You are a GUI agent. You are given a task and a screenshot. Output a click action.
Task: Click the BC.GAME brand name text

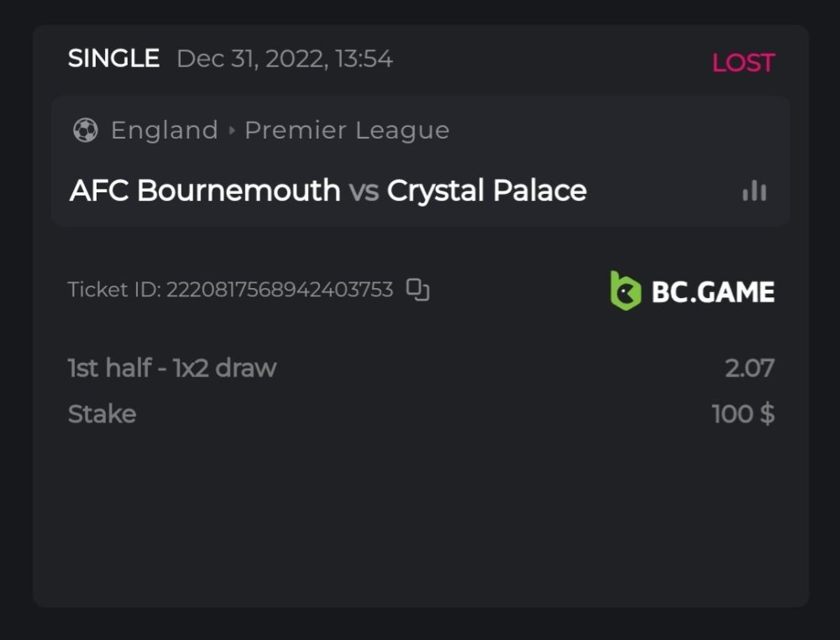pyautogui.click(x=713, y=291)
